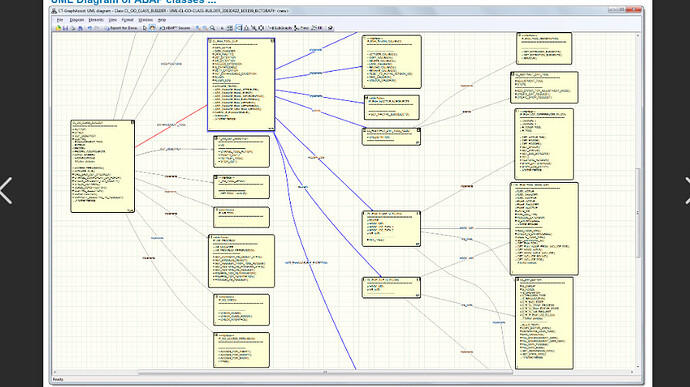Click the undo arrow toolbar icon
This screenshot has width=690, height=387.
pyautogui.click(x=90, y=28)
